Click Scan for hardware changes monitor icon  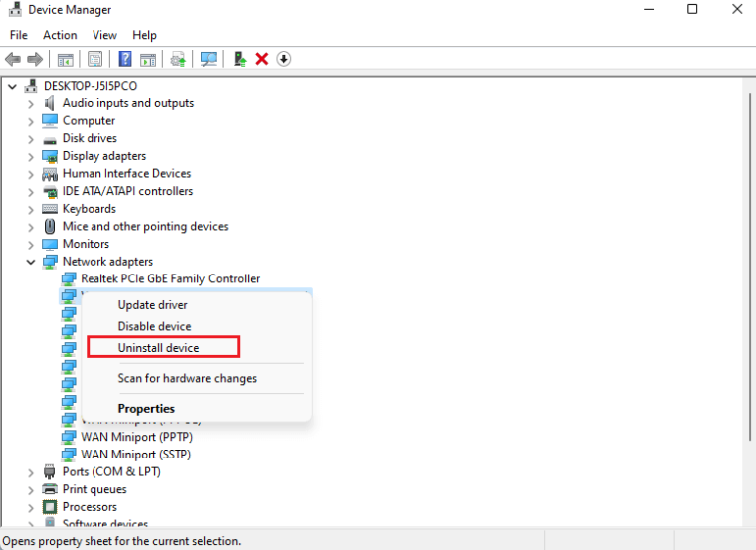pyautogui.click(x=209, y=59)
